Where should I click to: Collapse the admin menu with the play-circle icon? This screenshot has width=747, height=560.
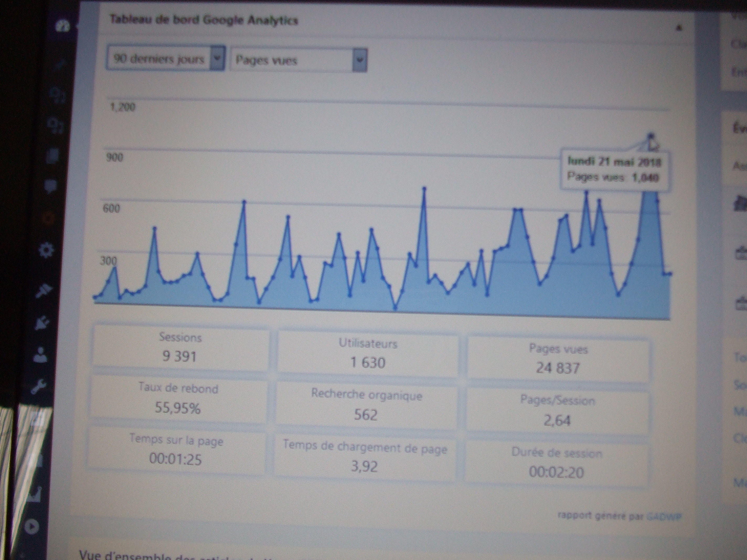pyautogui.click(x=32, y=526)
